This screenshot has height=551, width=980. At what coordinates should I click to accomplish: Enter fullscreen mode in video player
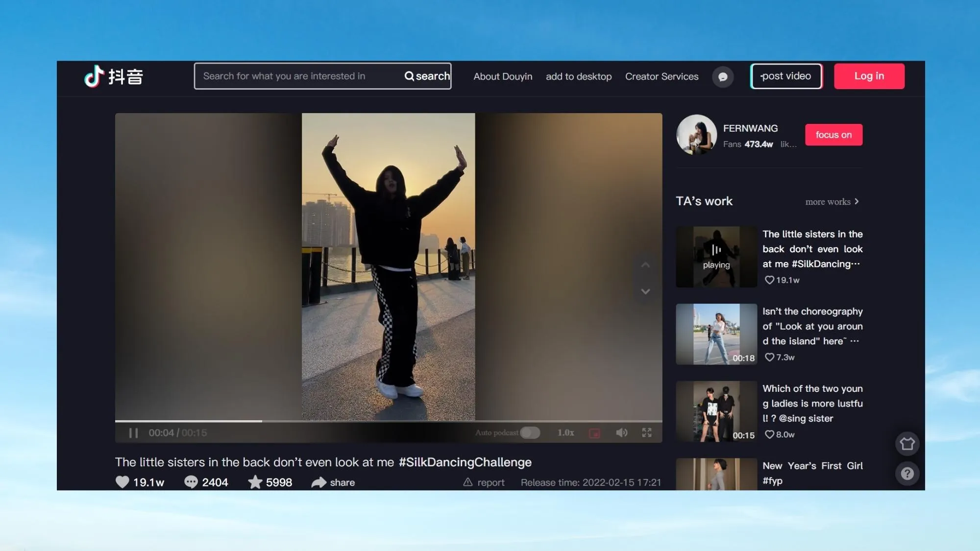pyautogui.click(x=647, y=432)
